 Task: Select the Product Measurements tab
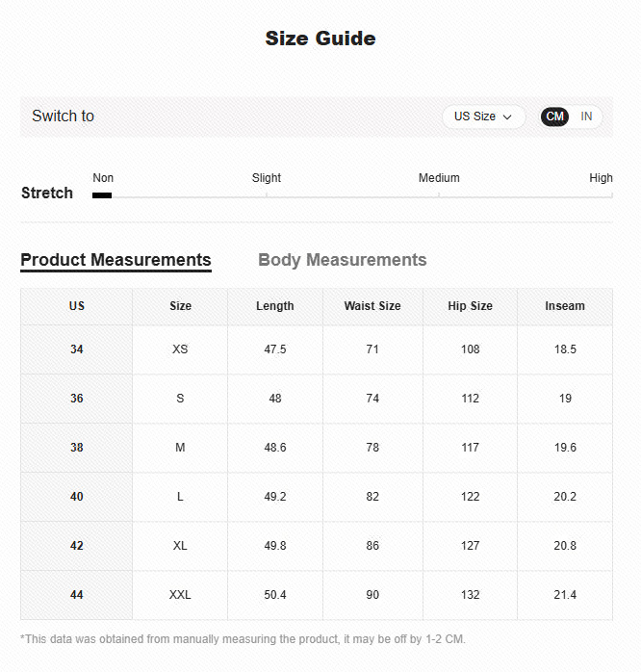pyautogui.click(x=115, y=260)
